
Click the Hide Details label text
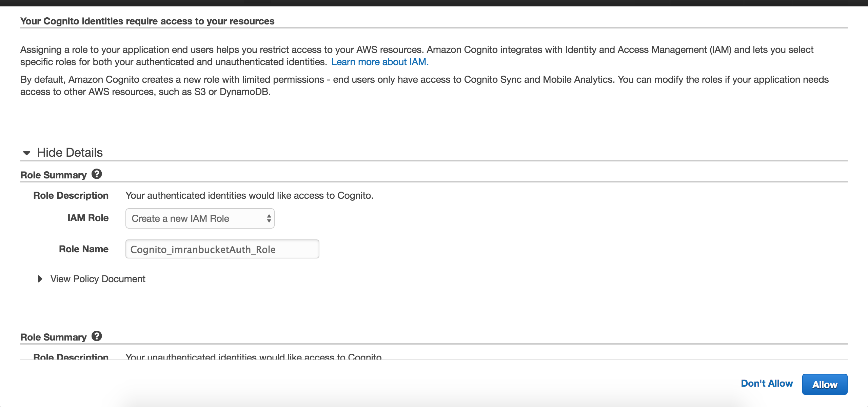pyautogui.click(x=70, y=153)
